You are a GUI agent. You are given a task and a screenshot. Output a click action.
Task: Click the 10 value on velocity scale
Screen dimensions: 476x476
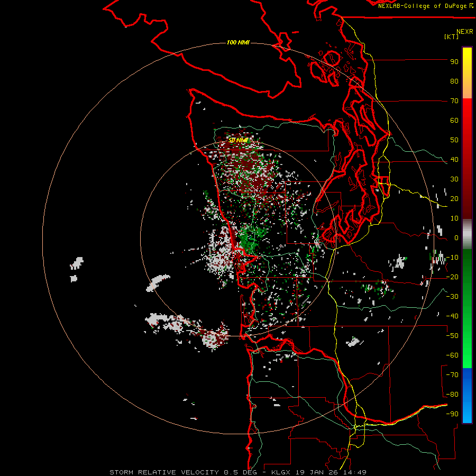[454, 218]
